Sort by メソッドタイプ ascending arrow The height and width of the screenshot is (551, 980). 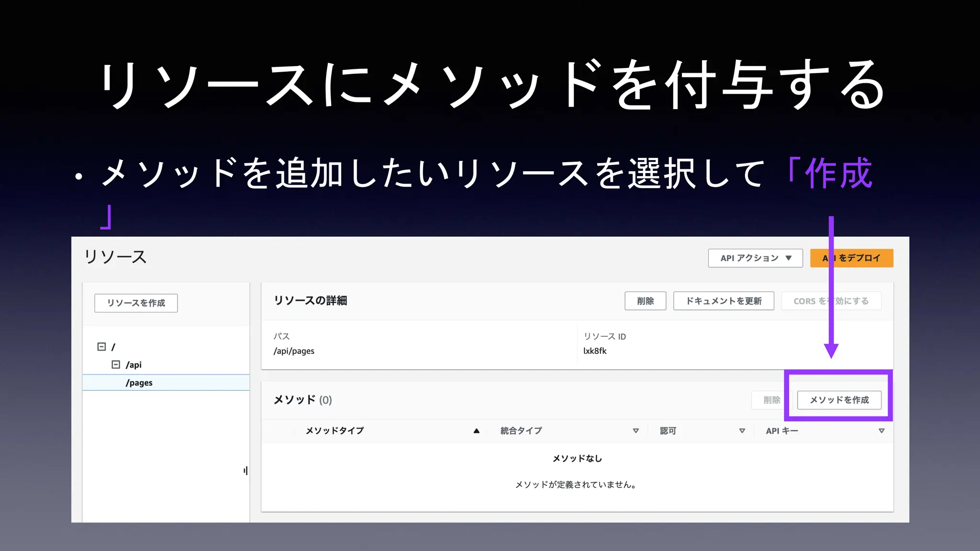(x=476, y=431)
